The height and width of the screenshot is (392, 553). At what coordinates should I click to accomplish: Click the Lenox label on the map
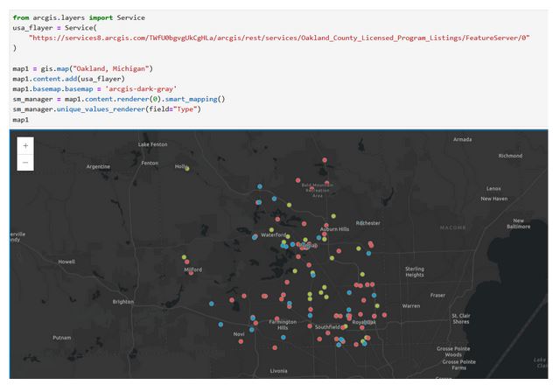click(x=493, y=188)
